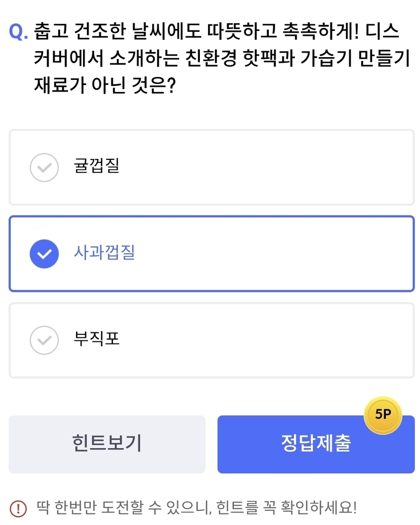The height and width of the screenshot is (525, 420).
Task: Click the 부직포 answer label text
Action: coord(97,339)
